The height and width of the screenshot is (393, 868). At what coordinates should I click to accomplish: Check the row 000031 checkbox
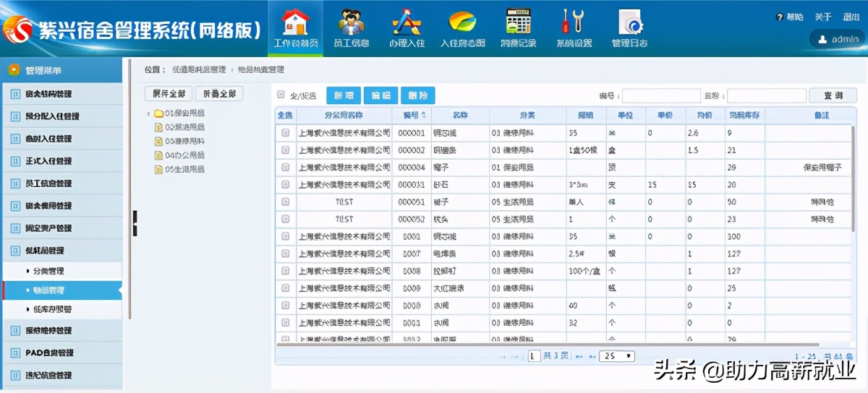(x=285, y=185)
